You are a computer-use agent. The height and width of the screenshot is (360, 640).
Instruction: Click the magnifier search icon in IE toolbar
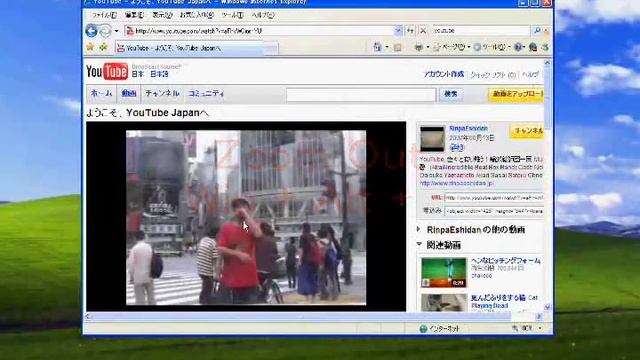[537, 31]
